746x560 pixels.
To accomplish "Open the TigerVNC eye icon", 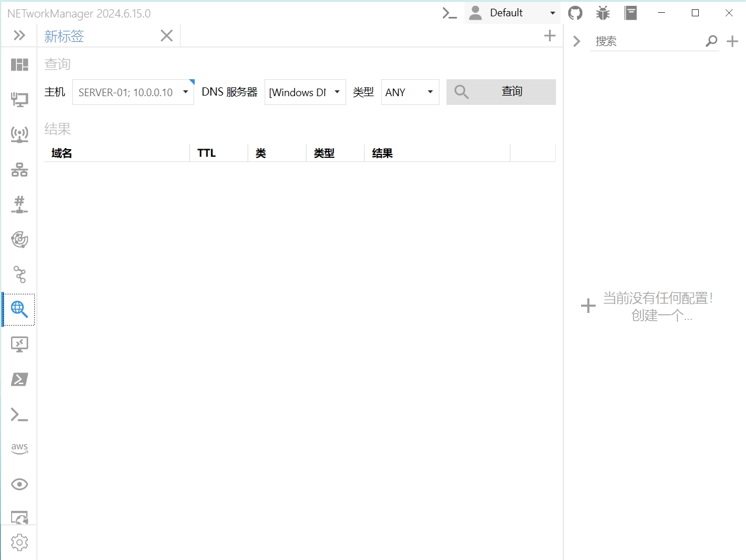I will click(x=19, y=484).
